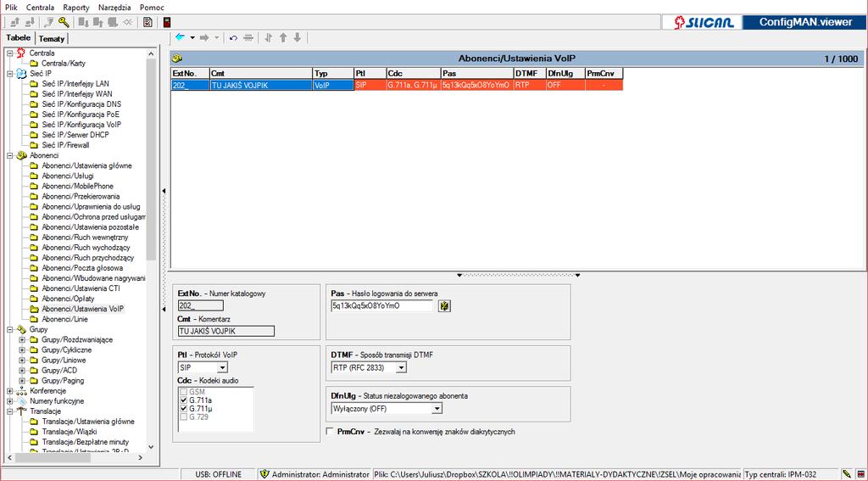Click the tree panel vertical scrollbar thumb
Image resolution: width=868 pixels, height=481 pixels.
click(x=151, y=159)
